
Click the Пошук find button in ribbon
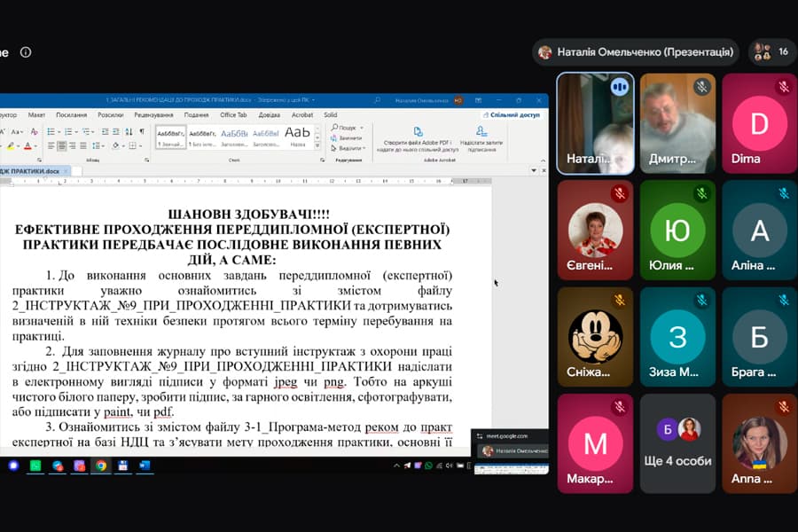[345, 128]
